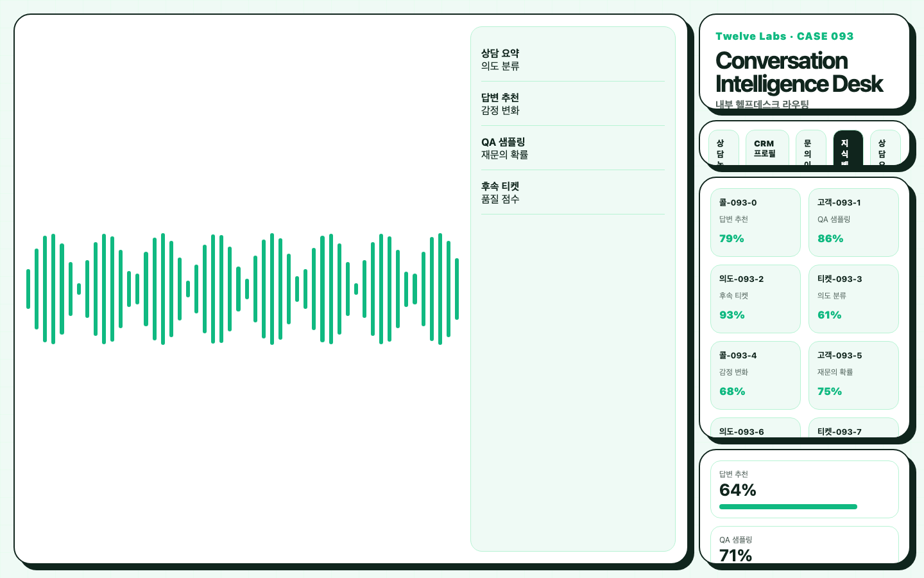Open the 고객-093-1 card
The height and width of the screenshot is (578, 924).
point(853,222)
